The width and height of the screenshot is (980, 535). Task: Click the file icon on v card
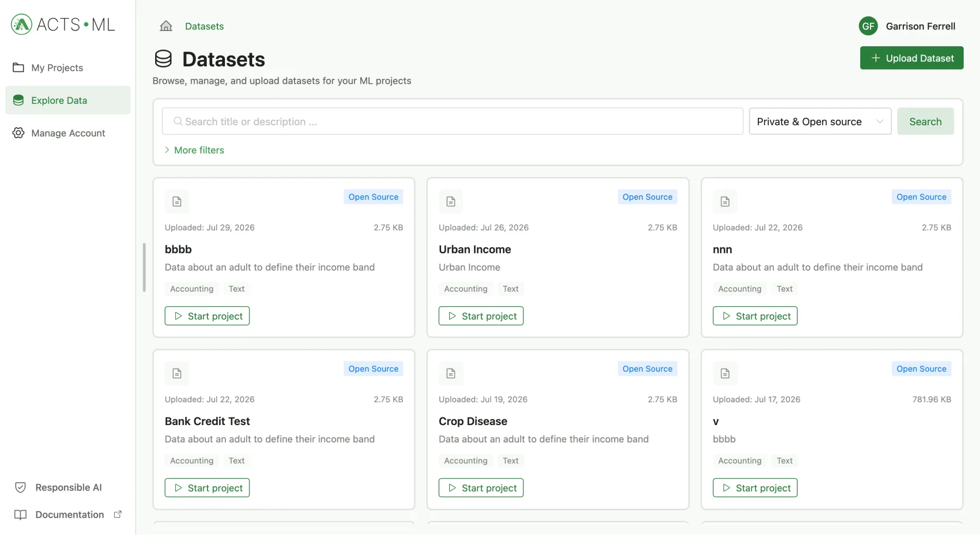point(725,373)
